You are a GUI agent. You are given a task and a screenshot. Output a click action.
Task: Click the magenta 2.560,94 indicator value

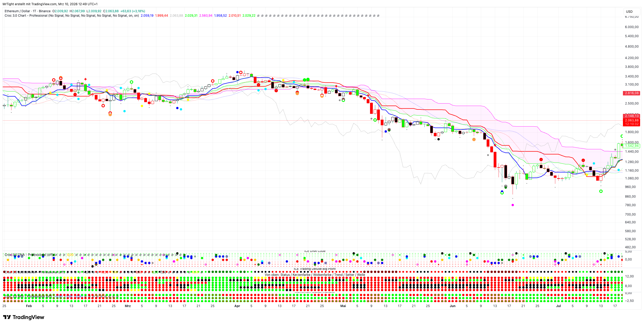point(206,16)
